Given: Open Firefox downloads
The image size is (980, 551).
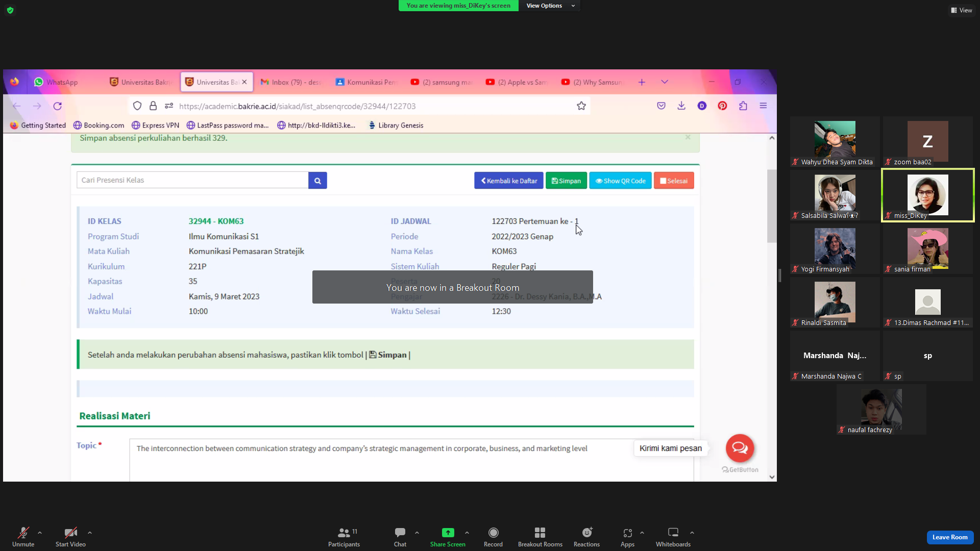Looking at the screenshot, I should tap(681, 106).
